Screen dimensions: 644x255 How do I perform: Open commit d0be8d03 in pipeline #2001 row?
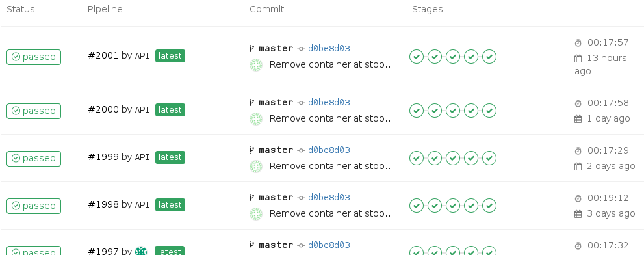(329, 49)
